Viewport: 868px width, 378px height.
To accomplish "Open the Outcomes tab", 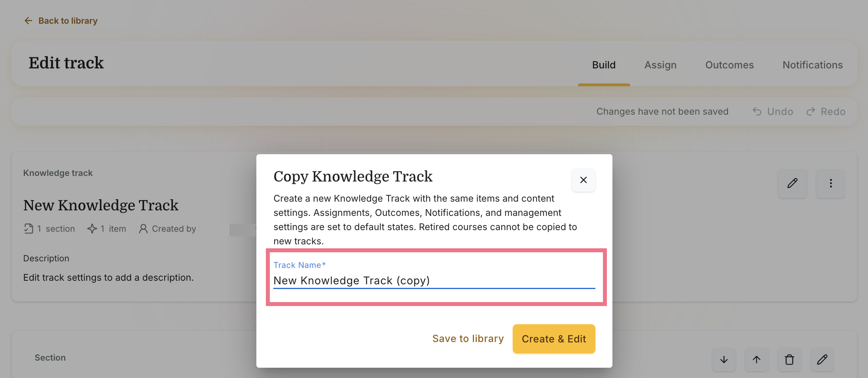I will pos(730,65).
